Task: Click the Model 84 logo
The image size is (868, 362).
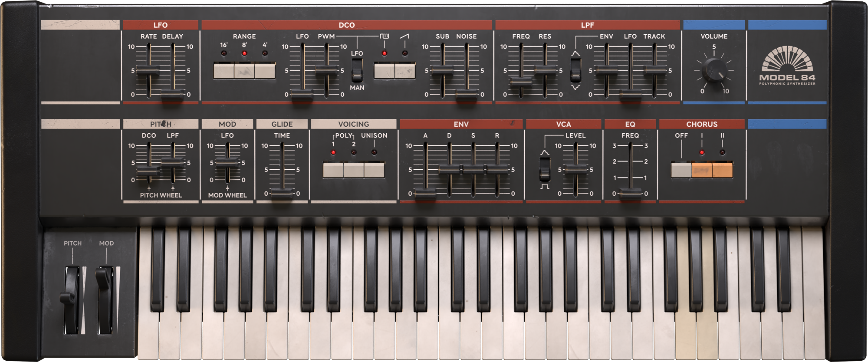Action: click(x=787, y=66)
